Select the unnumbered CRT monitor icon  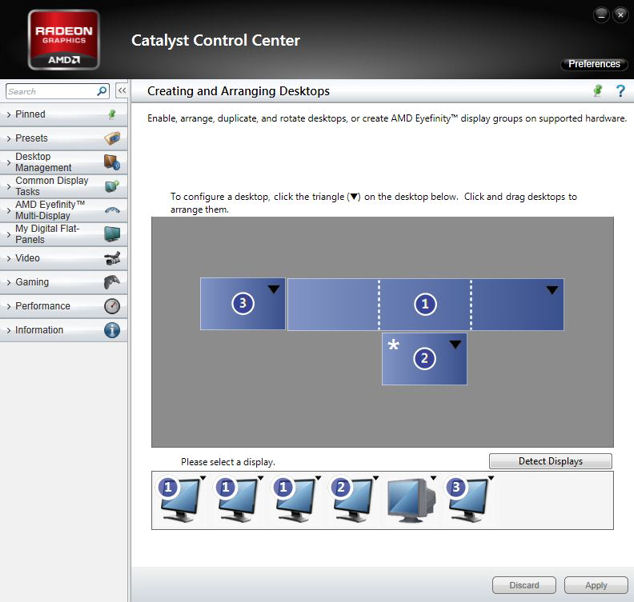tap(411, 501)
